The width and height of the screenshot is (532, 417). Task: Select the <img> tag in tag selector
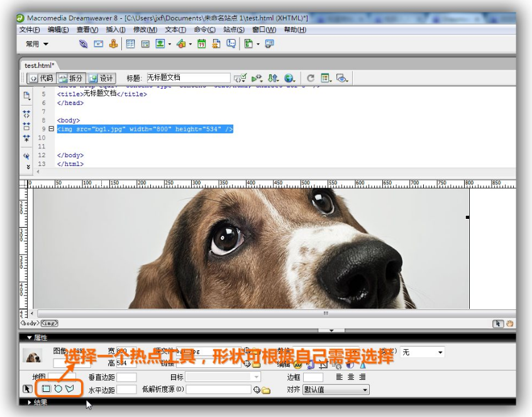50,323
